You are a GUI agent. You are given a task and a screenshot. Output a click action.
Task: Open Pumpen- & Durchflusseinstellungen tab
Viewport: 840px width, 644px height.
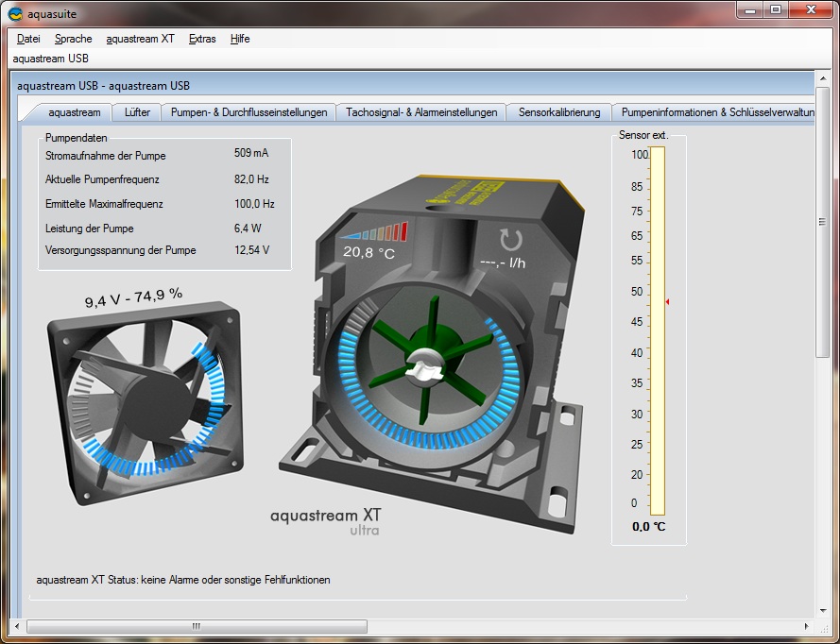pyautogui.click(x=249, y=112)
